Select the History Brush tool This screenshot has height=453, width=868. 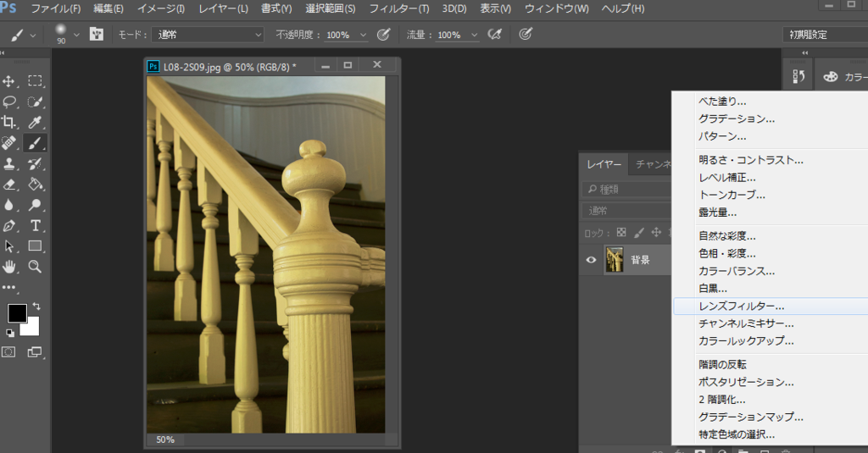(35, 163)
